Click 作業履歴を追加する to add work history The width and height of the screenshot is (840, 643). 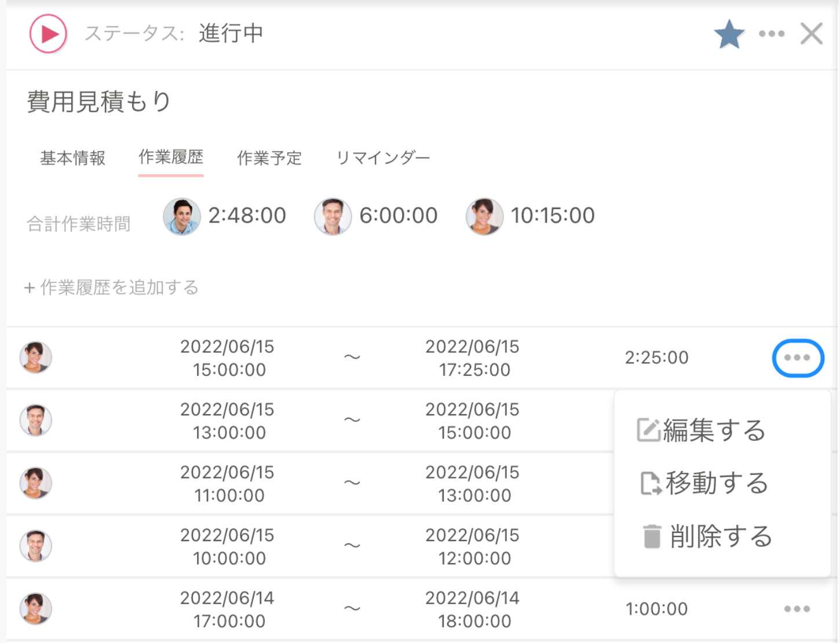[111, 287]
